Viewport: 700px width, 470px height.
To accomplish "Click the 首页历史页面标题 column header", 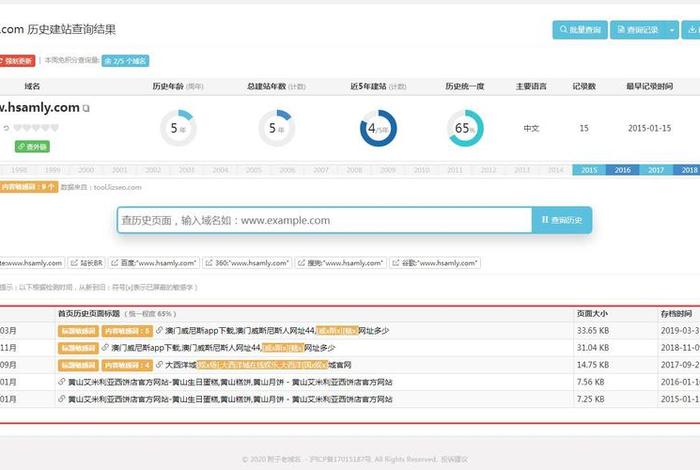I will 89,314.
